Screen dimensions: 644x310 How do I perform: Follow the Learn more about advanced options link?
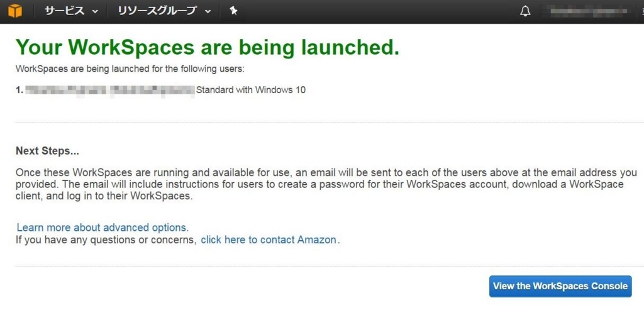[103, 228]
